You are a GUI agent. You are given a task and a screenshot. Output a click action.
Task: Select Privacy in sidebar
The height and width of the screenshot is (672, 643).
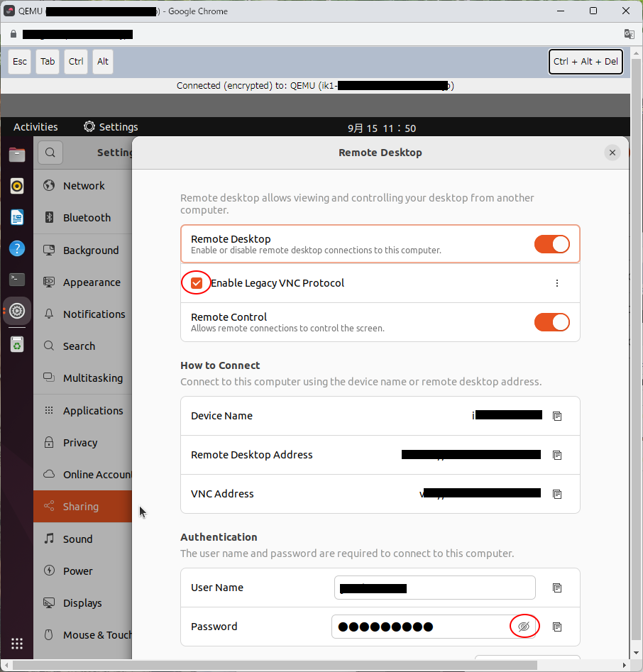click(83, 443)
